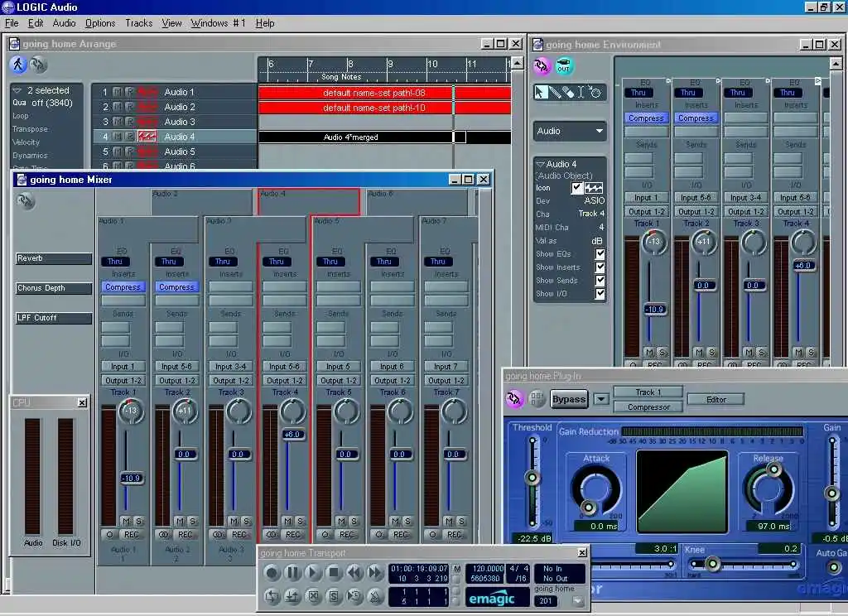848x616 pixels.
Task: Select Eraser tool in Environment toolbox
Action: click(x=568, y=92)
